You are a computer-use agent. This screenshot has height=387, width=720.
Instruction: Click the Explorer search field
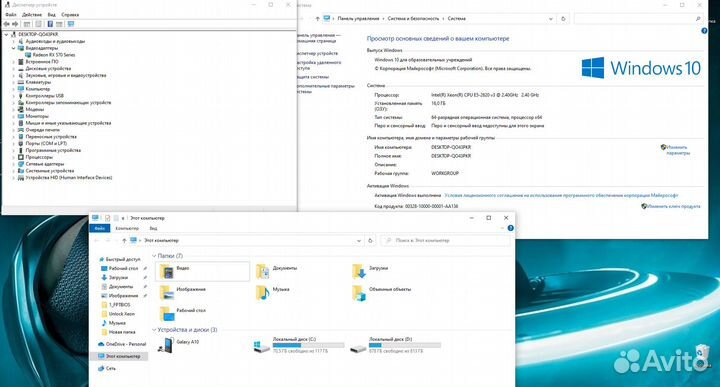pyautogui.click(x=445, y=241)
